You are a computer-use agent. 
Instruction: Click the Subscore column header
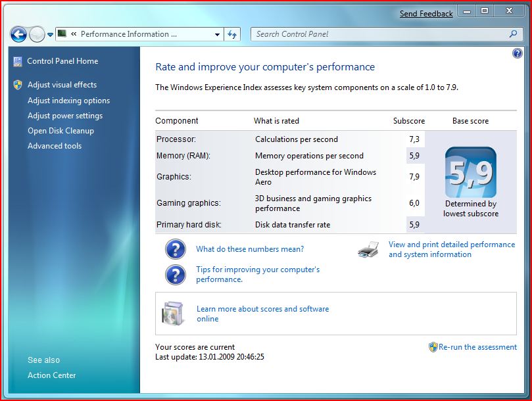pos(409,121)
